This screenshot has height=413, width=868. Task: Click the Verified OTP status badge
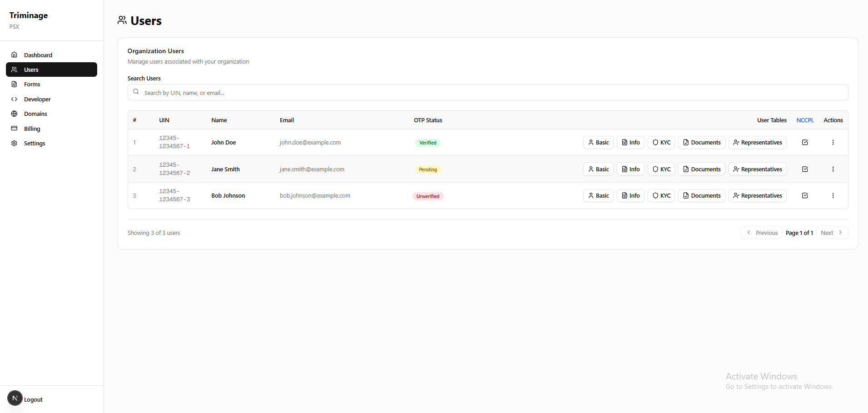point(427,142)
